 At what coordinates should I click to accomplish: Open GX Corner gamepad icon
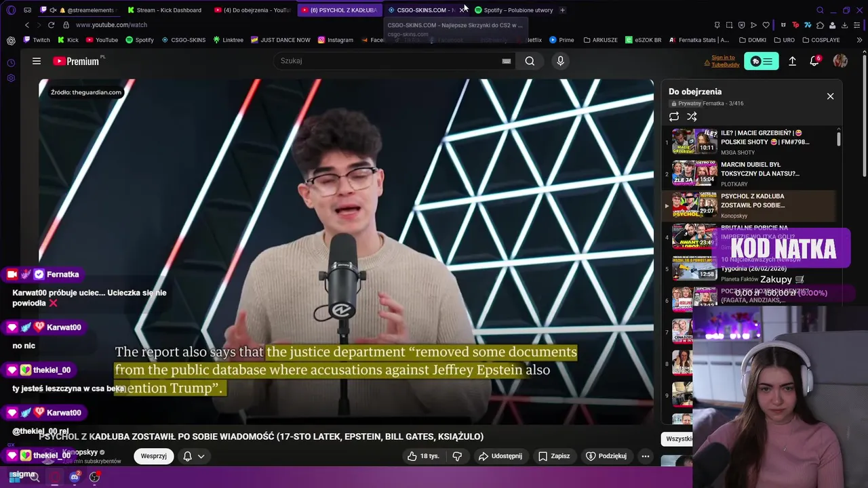(27, 10)
